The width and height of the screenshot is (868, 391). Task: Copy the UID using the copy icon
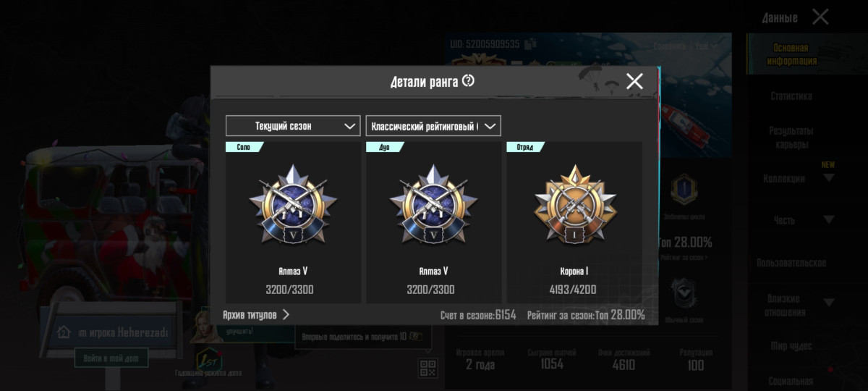pos(529,44)
